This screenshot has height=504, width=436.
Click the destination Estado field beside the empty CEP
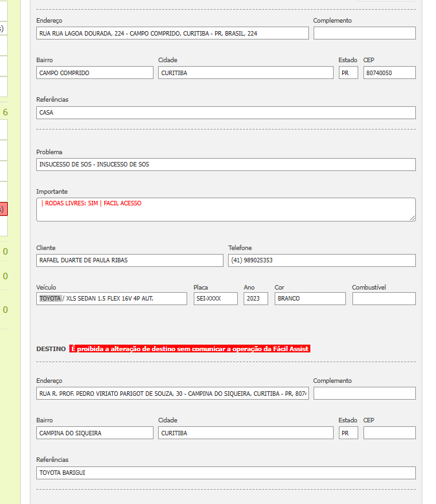click(x=349, y=433)
